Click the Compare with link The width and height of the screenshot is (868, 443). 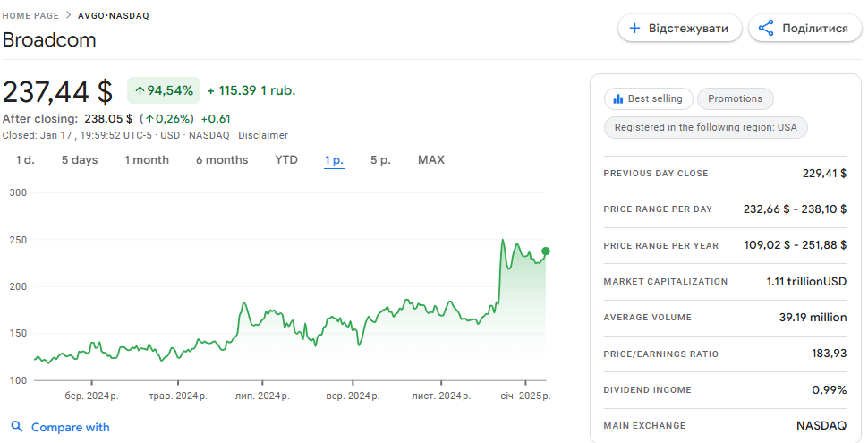coord(71,428)
